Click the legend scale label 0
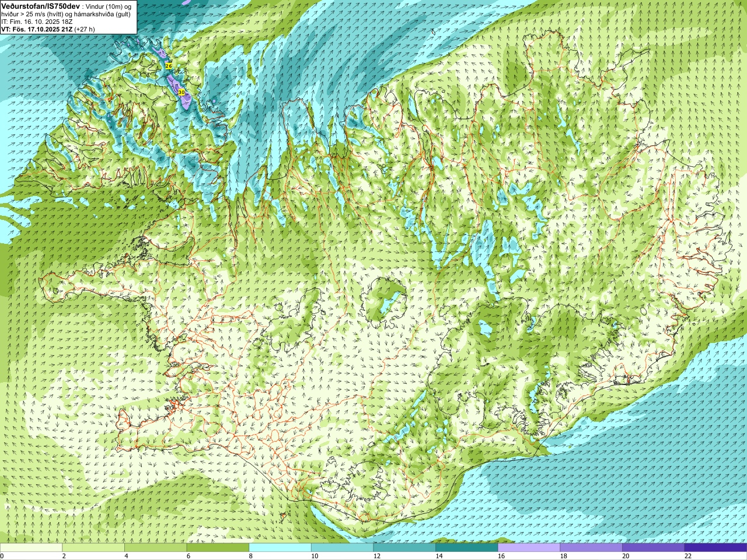Screen dimensions: 747x560 coord(2,556)
